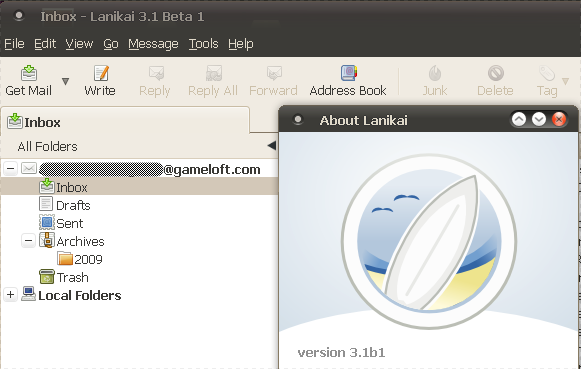581x369 pixels.
Task: Click the Reply All toolbar icon
Action: coord(214,73)
